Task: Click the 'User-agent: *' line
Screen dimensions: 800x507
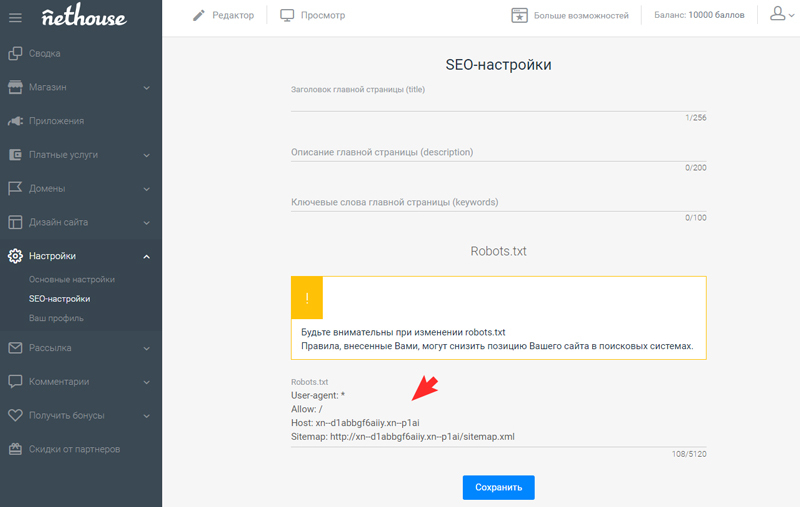Action: pos(318,395)
